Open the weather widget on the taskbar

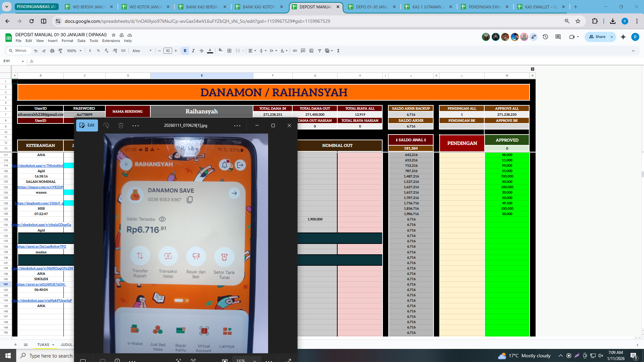pyautogui.click(x=524, y=356)
